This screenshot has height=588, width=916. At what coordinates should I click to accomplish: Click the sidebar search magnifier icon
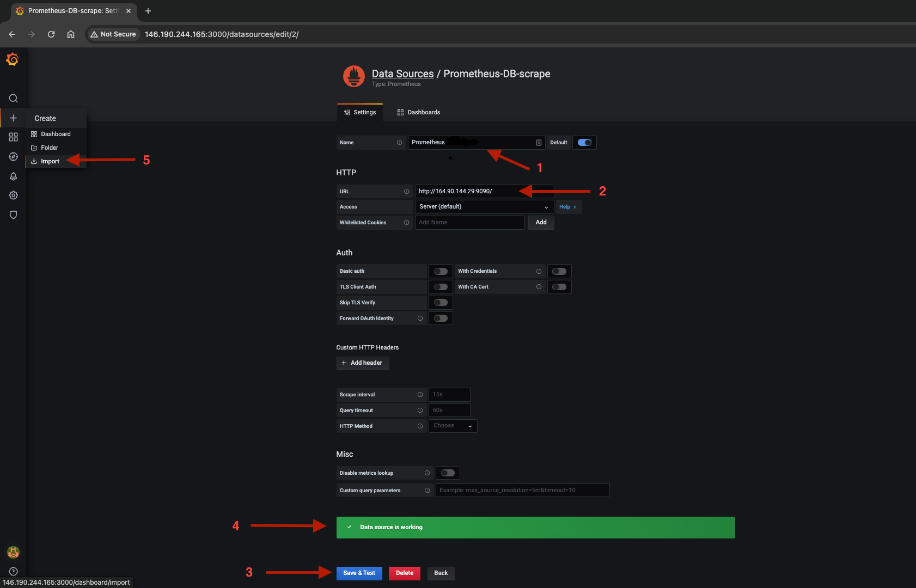13,99
